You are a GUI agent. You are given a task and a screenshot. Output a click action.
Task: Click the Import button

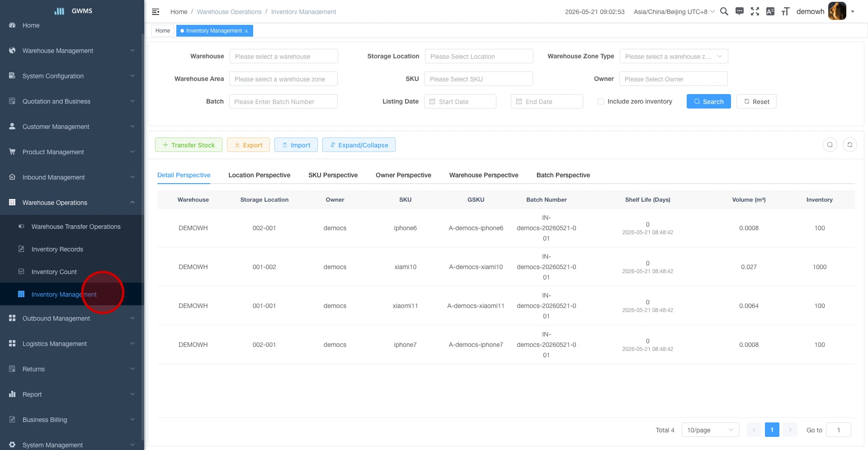tap(296, 145)
